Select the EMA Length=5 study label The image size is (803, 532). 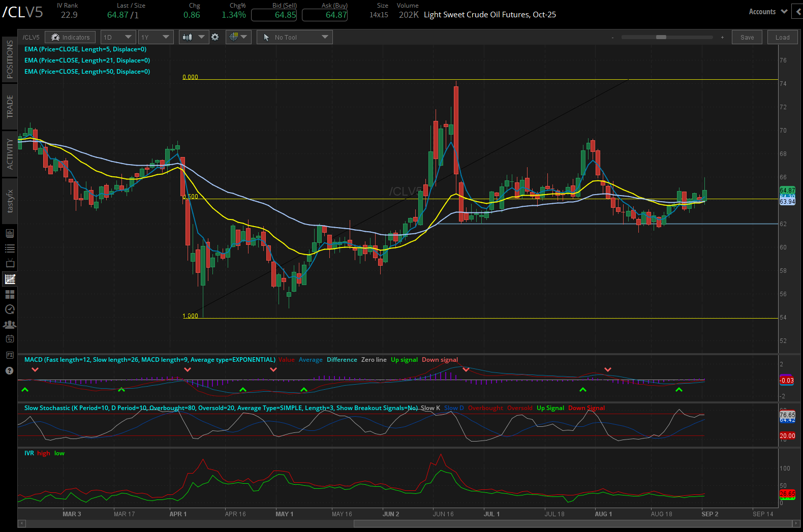85,49
